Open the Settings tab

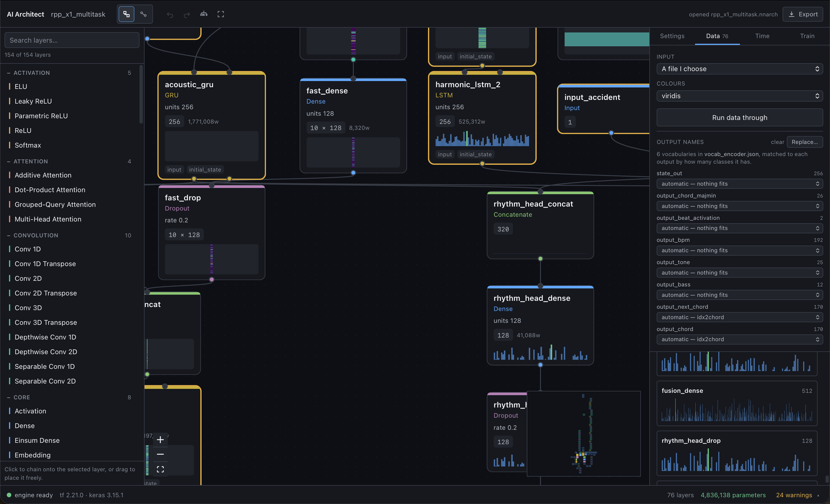672,36
